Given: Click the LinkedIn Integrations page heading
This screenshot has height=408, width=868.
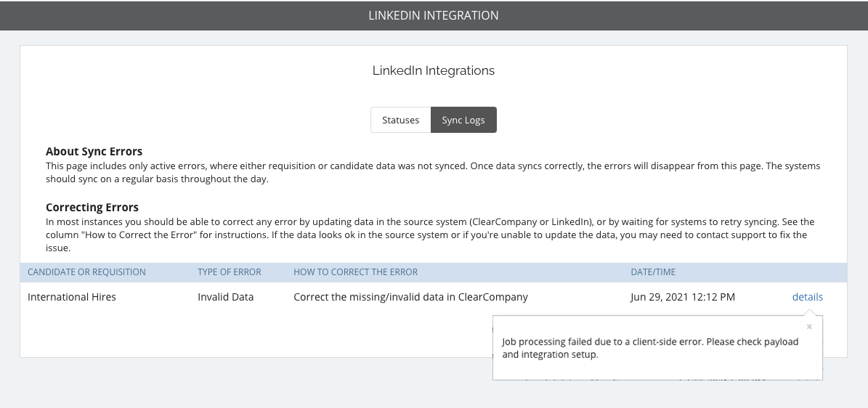Looking at the screenshot, I should coord(434,70).
